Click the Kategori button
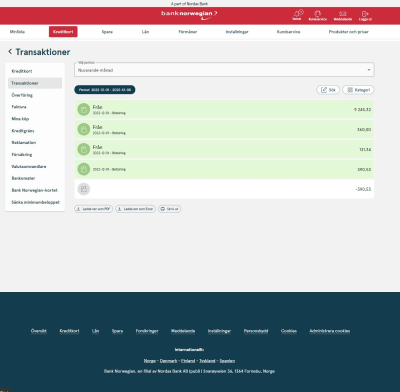 coord(358,90)
